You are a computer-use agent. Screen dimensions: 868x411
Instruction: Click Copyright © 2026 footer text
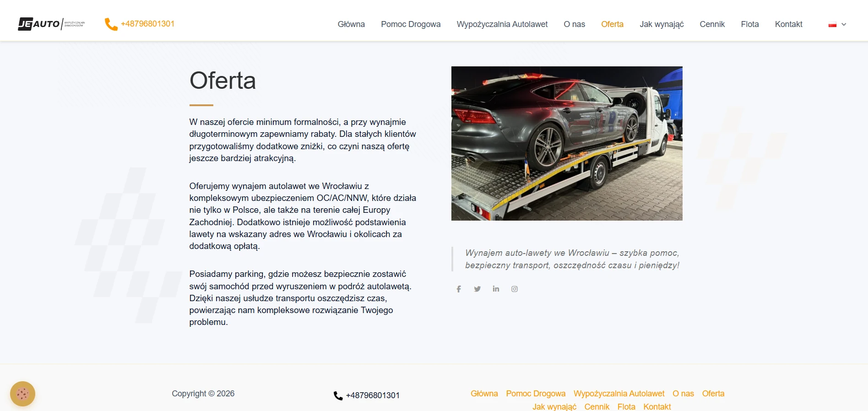(x=203, y=394)
